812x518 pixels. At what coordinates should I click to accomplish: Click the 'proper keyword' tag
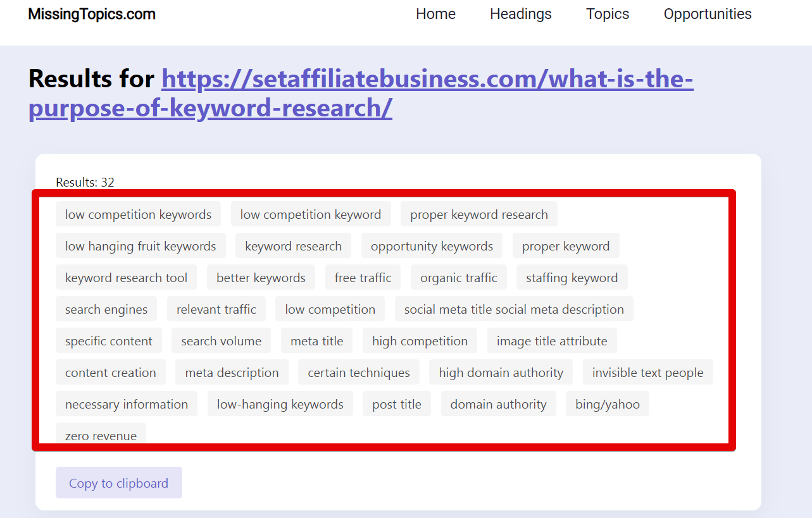566,246
